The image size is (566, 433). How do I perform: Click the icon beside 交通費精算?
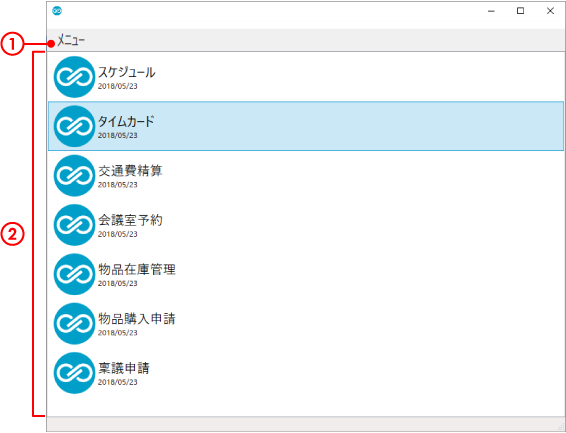(x=74, y=176)
